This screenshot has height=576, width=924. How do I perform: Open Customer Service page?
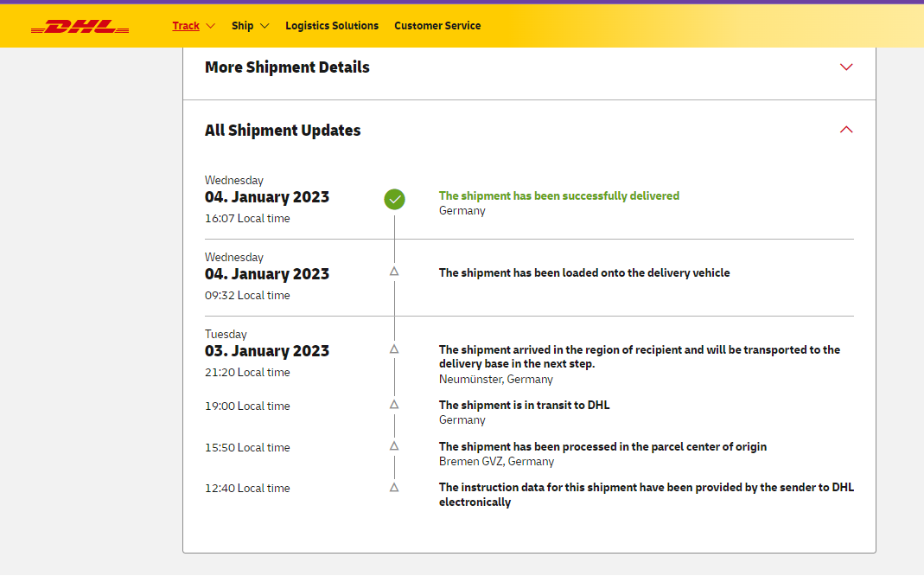pyautogui.click(x=437, y=26)
